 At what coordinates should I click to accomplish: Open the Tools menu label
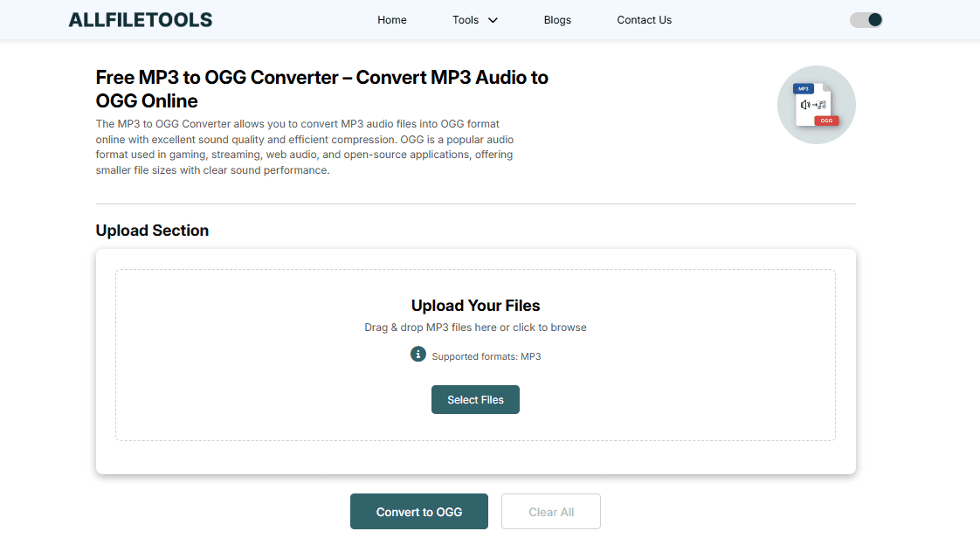pyautogui.click(x=466, y=20)
